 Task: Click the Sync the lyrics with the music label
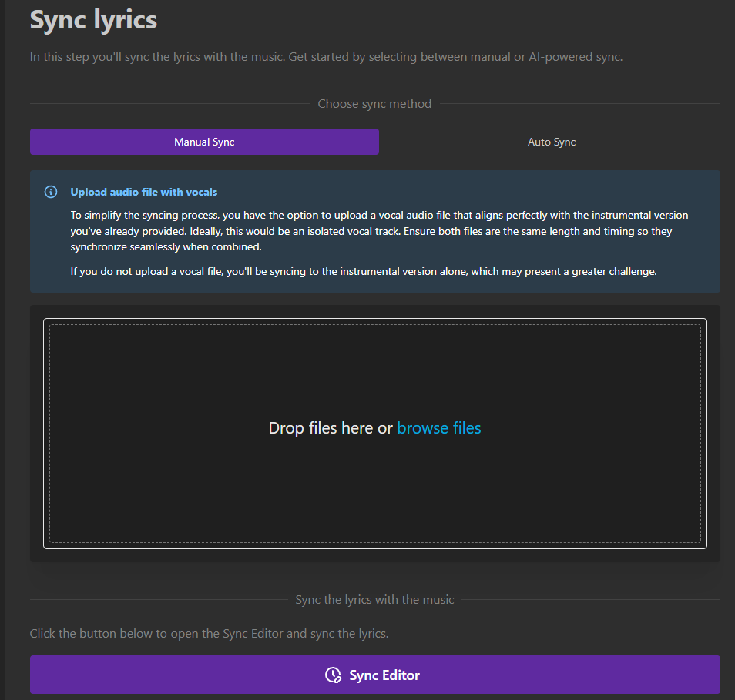[x=374, y=600]
